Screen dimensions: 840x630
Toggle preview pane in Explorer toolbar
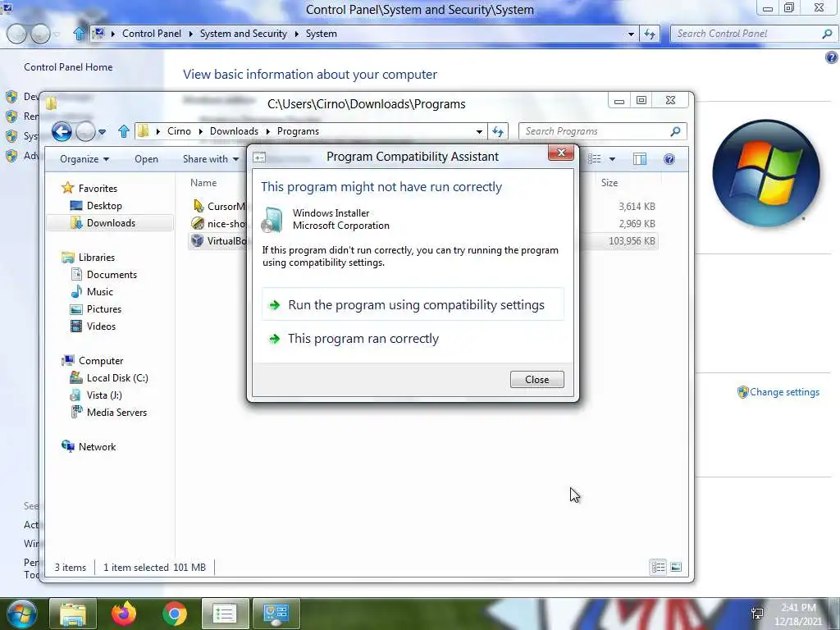pyautogui.click(x=640, y=158)
